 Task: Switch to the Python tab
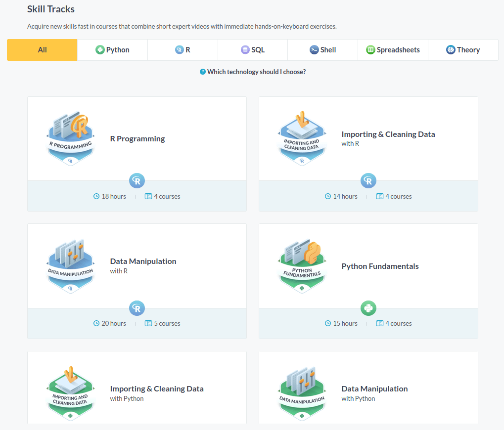point(112,50)
